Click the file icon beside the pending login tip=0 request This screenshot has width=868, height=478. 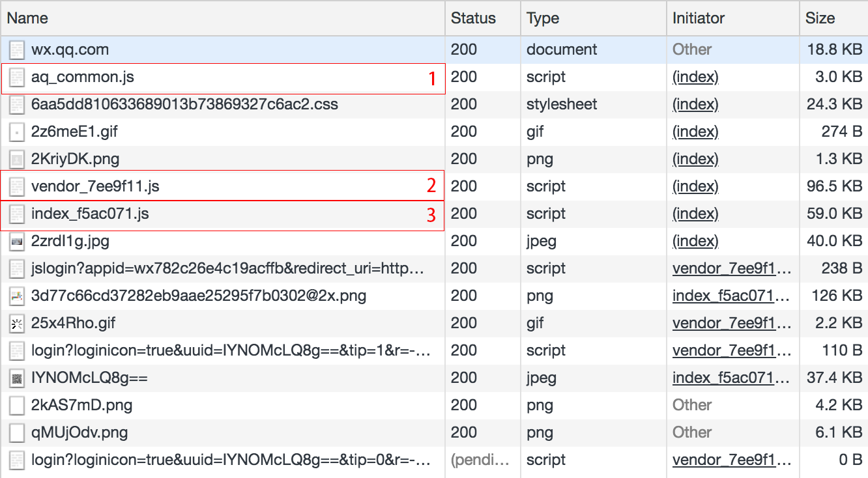17,460
